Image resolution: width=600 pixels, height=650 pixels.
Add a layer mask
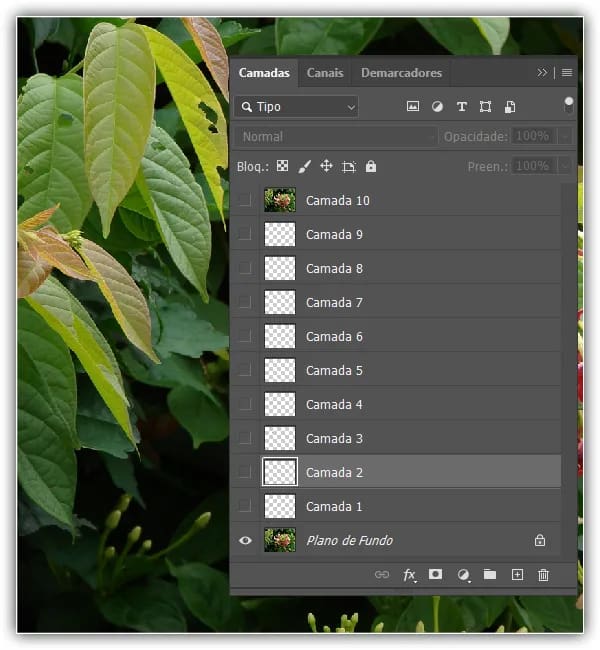tap(436, 575)
